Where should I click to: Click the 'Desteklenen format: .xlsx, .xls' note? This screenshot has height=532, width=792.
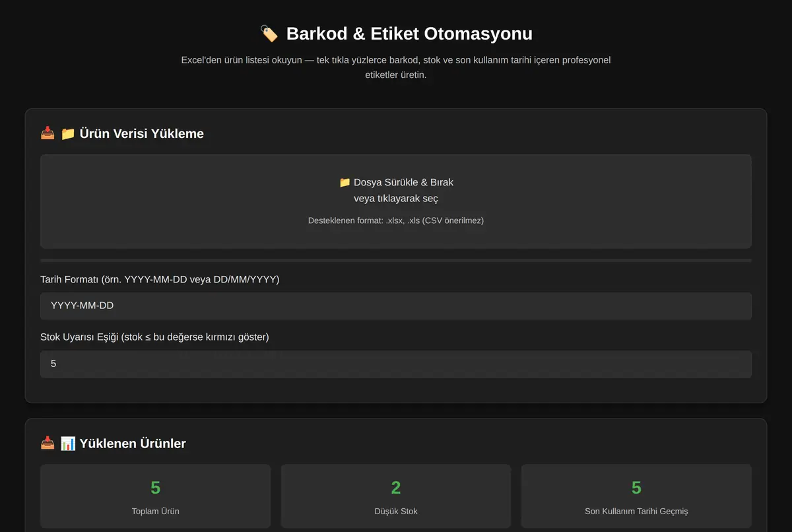(396, 220)
